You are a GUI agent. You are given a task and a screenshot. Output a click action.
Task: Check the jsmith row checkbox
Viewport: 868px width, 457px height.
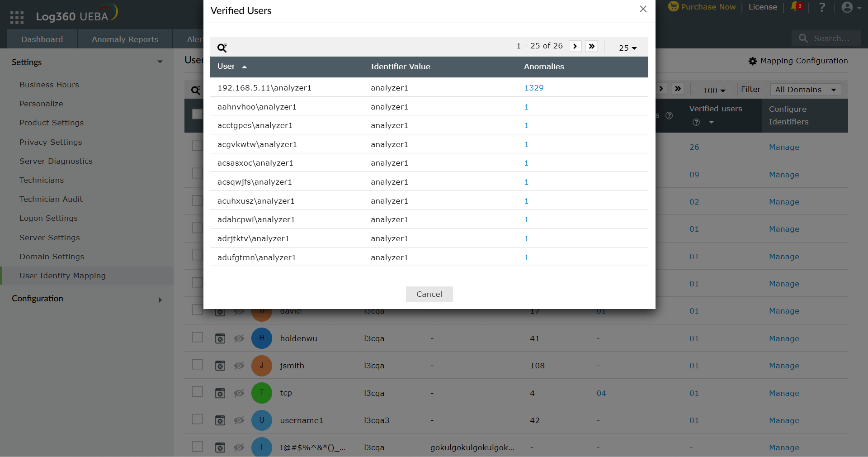pyautogui.click(x=197, y=364)
